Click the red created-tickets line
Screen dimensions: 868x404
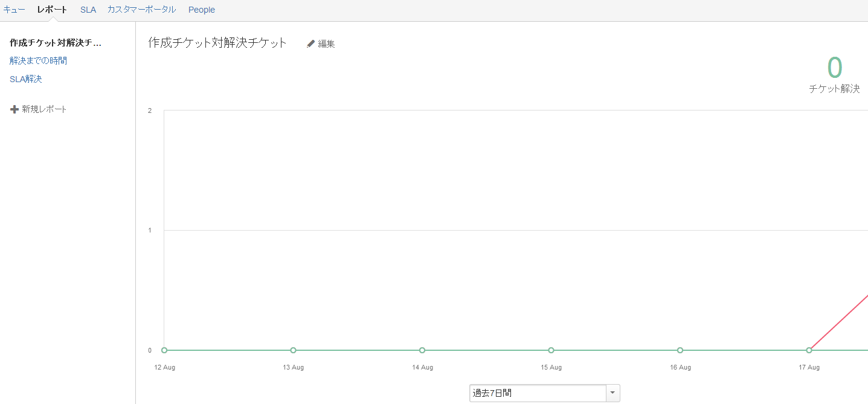click(840, 322)
